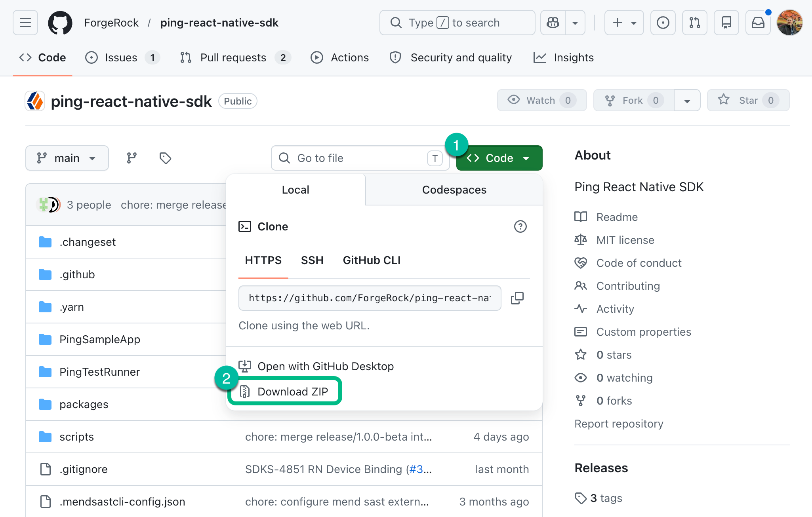Open the header pull requests shortcut icon
The height and width of the screenshot is (517, 812).
[695, 23]
